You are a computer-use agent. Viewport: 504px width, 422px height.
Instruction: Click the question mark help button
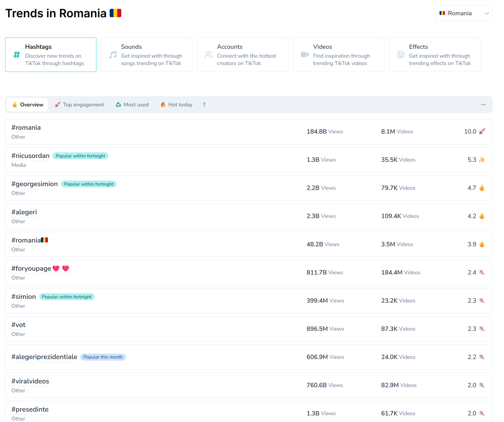204,105
